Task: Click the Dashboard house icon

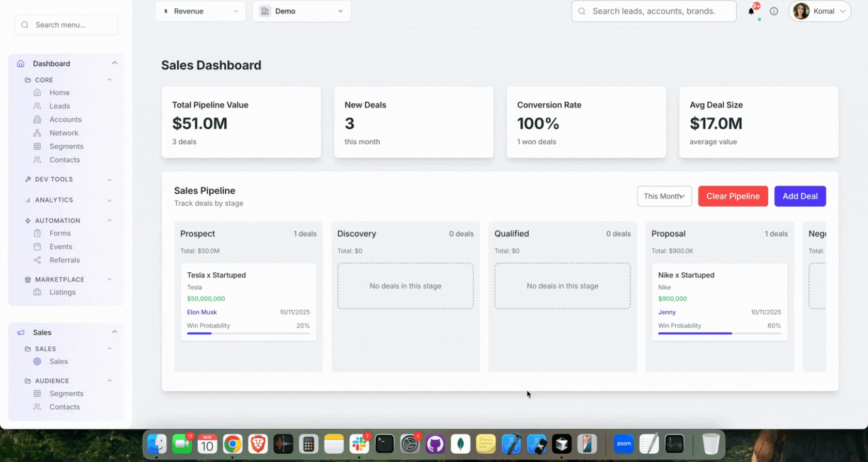Action: (x=21, y=64)
